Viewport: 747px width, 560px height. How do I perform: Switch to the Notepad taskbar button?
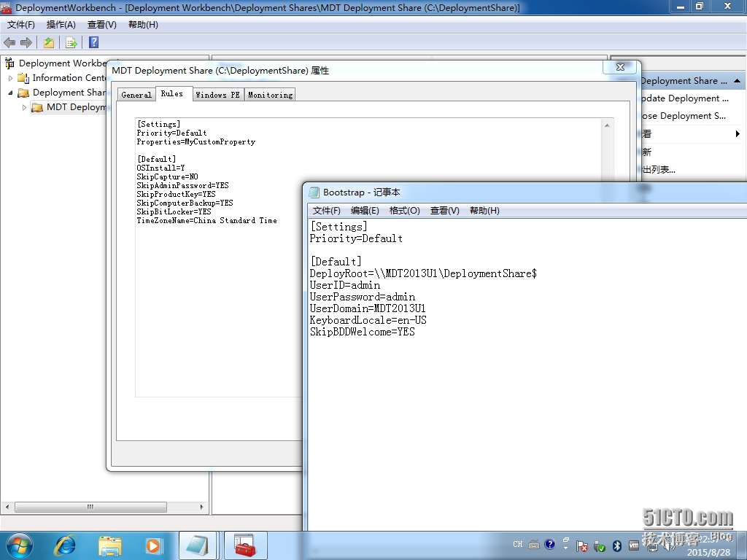(198, 545)
